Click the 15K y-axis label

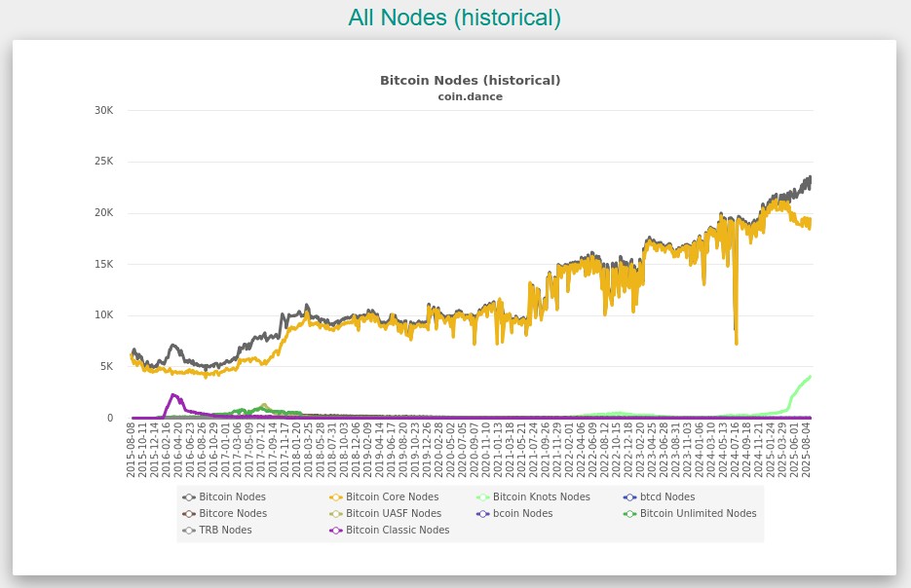tap(104, 264)
